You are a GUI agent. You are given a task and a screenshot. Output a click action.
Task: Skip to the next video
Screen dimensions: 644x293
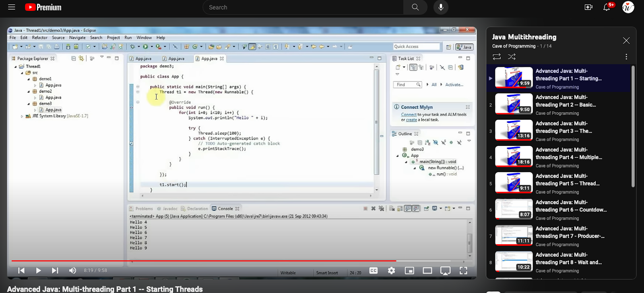pos(55,270)
